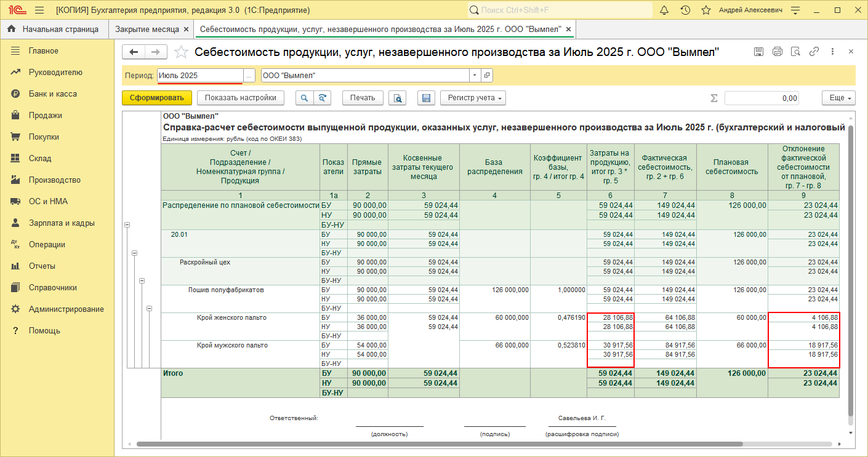Expand the Регистр учета dropdown
868x457 pixels.
click(x=472, y=98)
